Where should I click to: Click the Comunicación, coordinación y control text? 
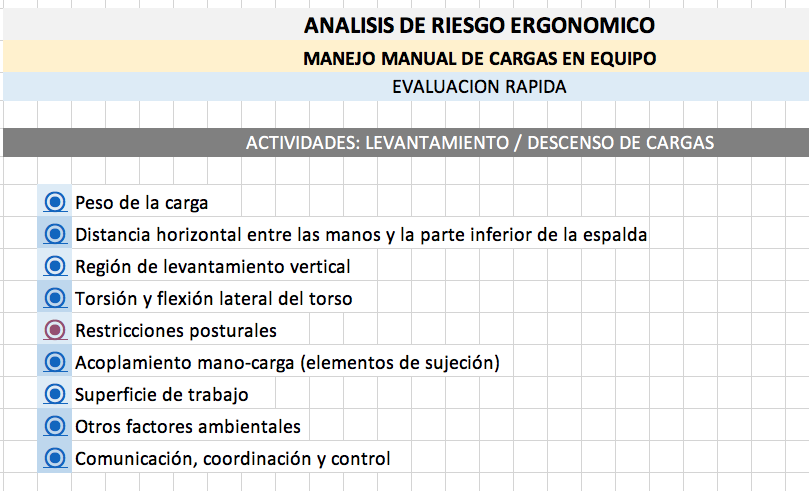[233, 459]
